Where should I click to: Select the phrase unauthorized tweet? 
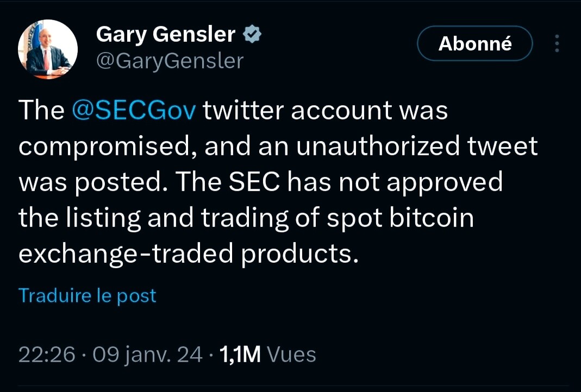point(417,146)
